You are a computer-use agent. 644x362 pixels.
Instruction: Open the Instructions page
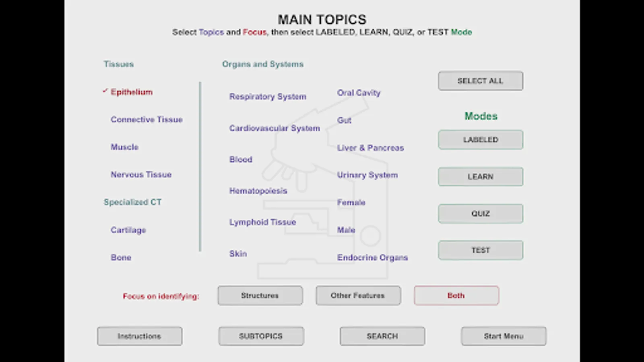(140, 336)
